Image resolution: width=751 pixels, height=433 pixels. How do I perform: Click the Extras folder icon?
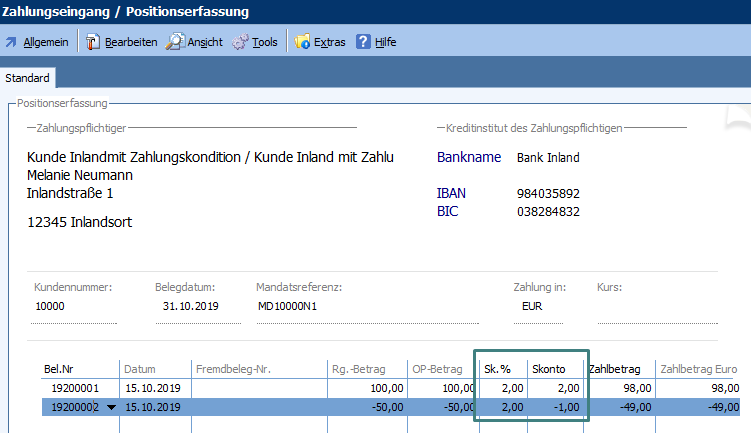pyautogui.click(x=302, y=42)
